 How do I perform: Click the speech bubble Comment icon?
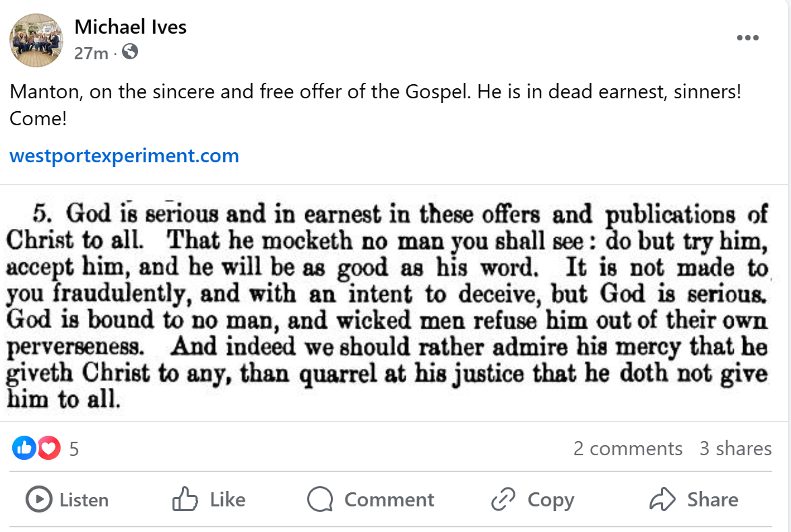(x=319, y=500)
